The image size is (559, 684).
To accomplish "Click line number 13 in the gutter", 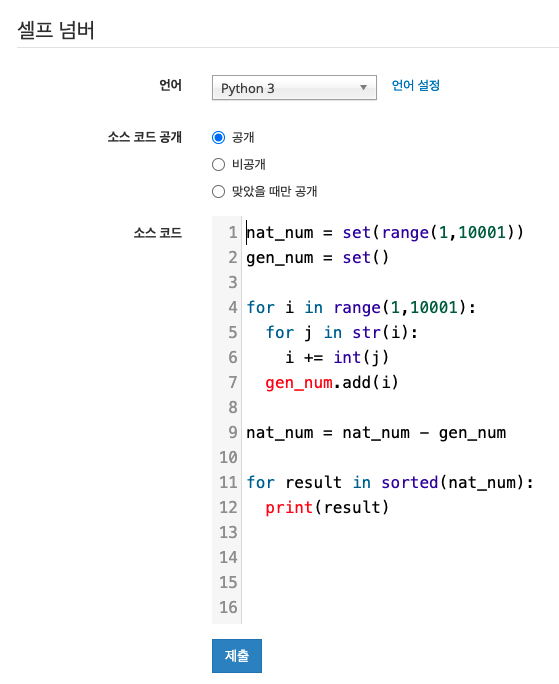I will 228,532.
